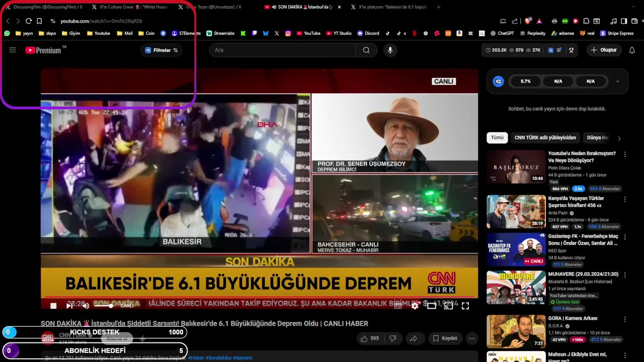Jump to live with CANLI player label
This screenshot has width=644, height=362.
127,306
